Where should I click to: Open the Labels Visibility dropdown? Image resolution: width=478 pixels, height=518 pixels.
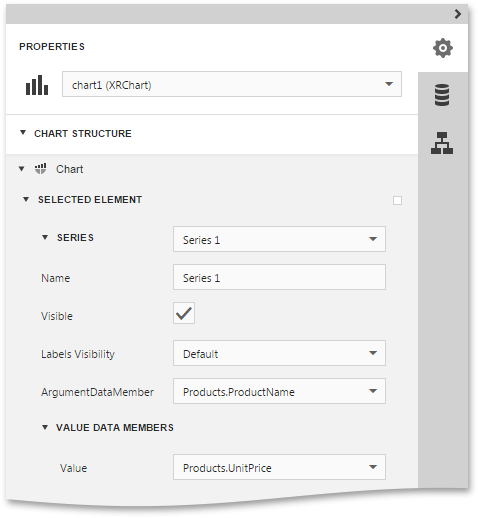[x=279, y=353]
